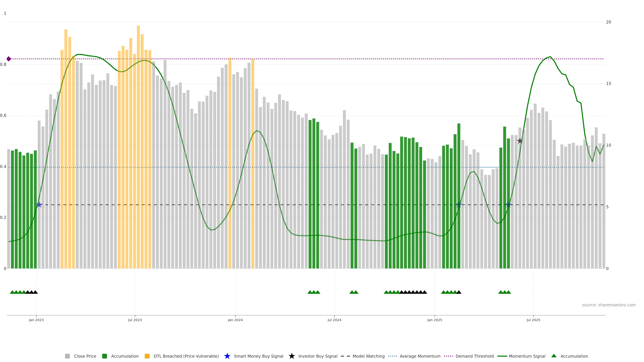
Task: Click the Jul 2025 axis label
Action: [x=533, y=320]
